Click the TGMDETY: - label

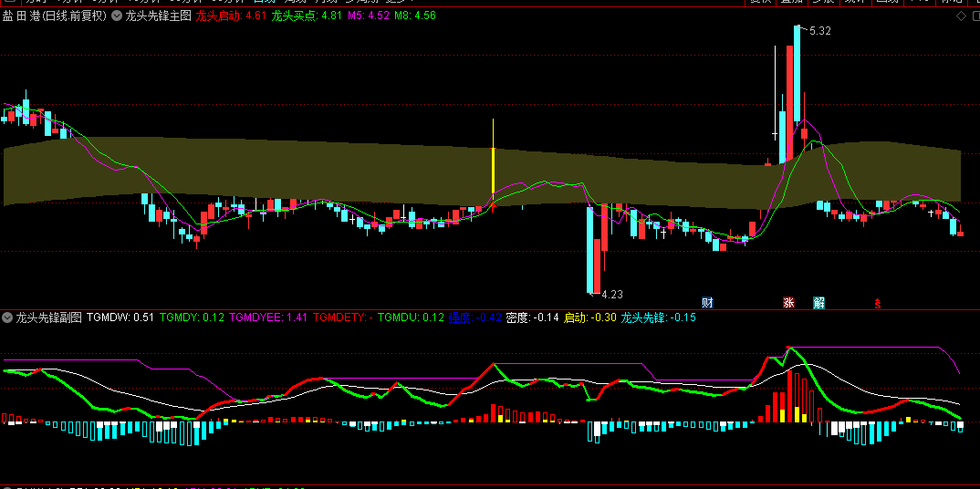(x=343, y=317)
